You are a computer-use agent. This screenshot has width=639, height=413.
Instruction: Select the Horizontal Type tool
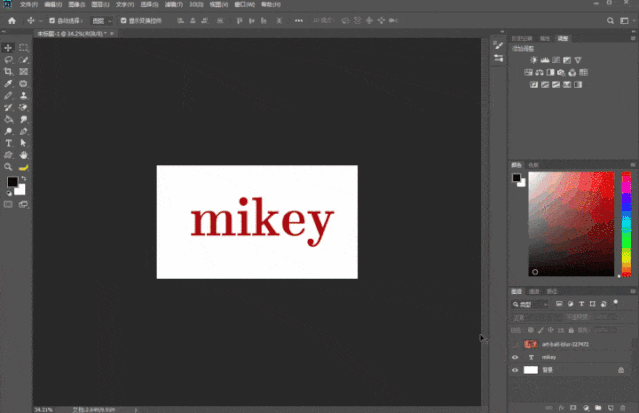click(8, 143)
